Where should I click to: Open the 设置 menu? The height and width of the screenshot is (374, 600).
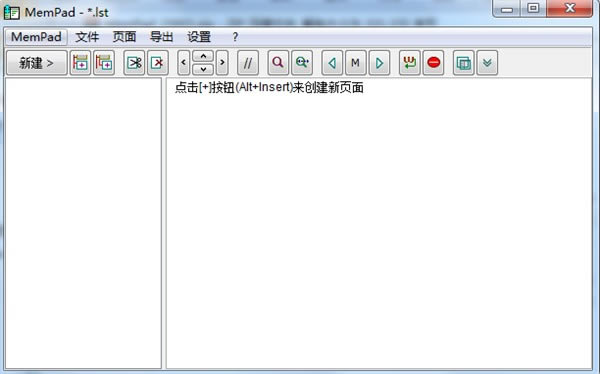(199, 37)
